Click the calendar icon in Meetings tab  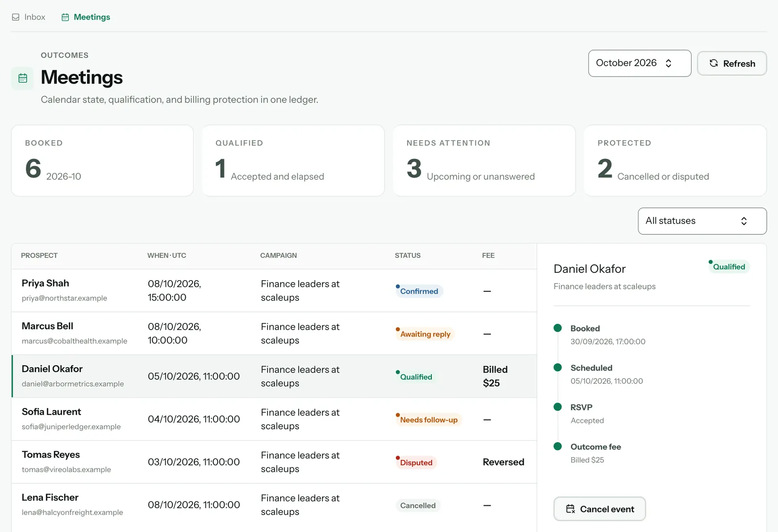[65, 17]
